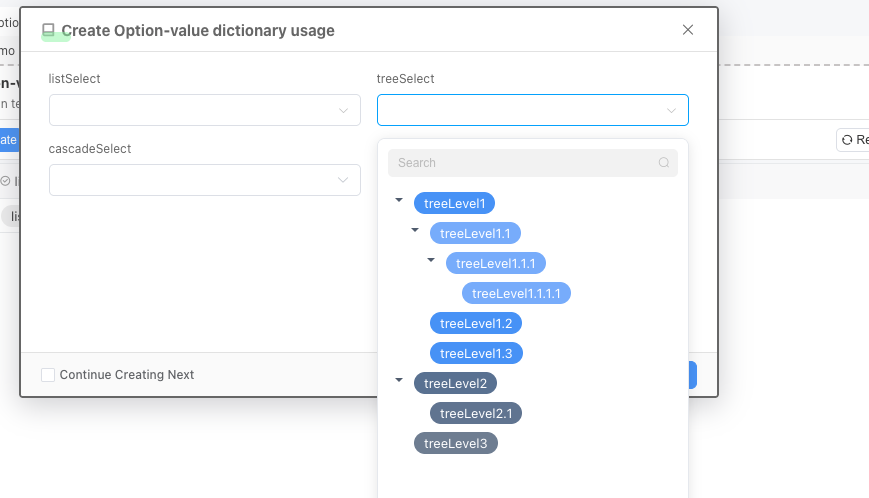
Task: Close the Create Option-value dictionary dialog
Action: [688, 30]
